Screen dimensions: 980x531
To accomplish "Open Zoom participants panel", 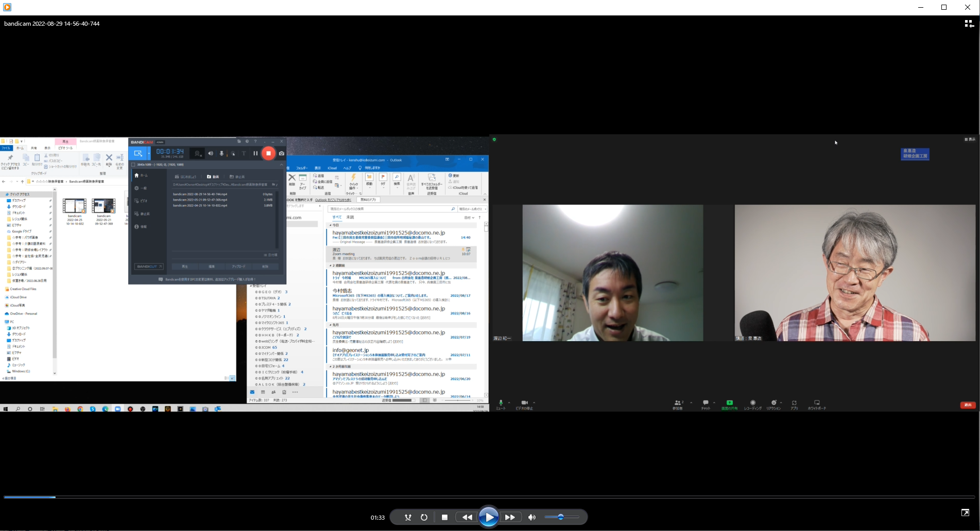I will [678, 405].
